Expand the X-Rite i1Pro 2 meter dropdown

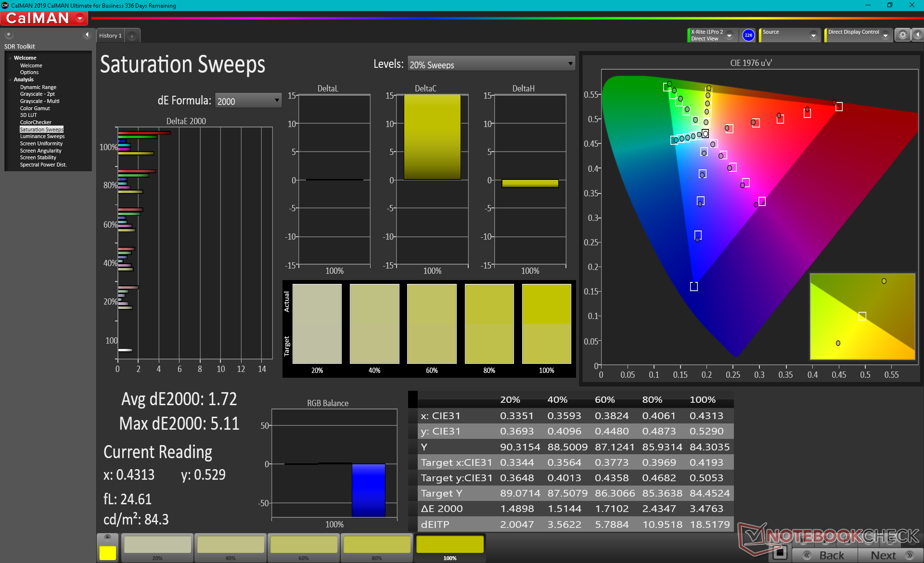coord(730,36)
